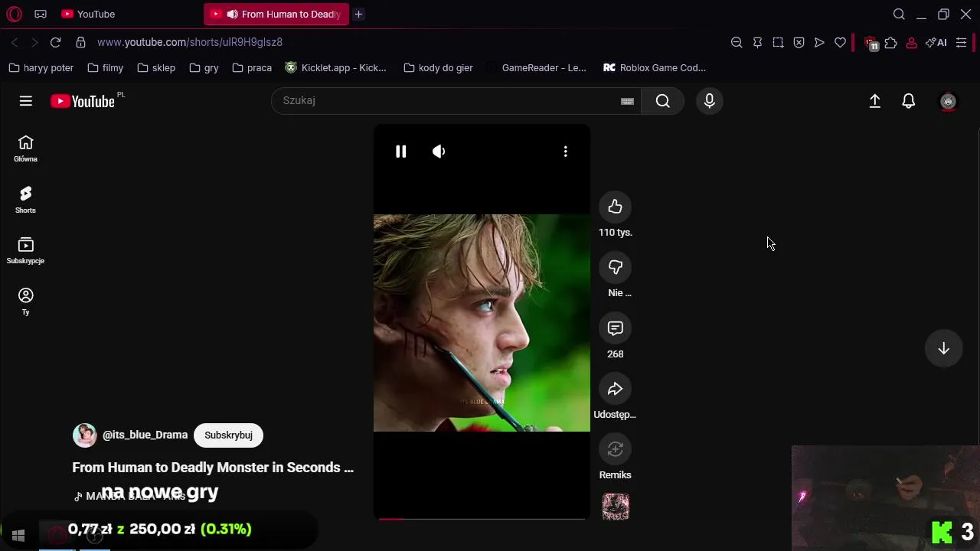The width and height of the screenshot is (980, 551).
Task: Open the 268 comments panel
Action: 616,328
